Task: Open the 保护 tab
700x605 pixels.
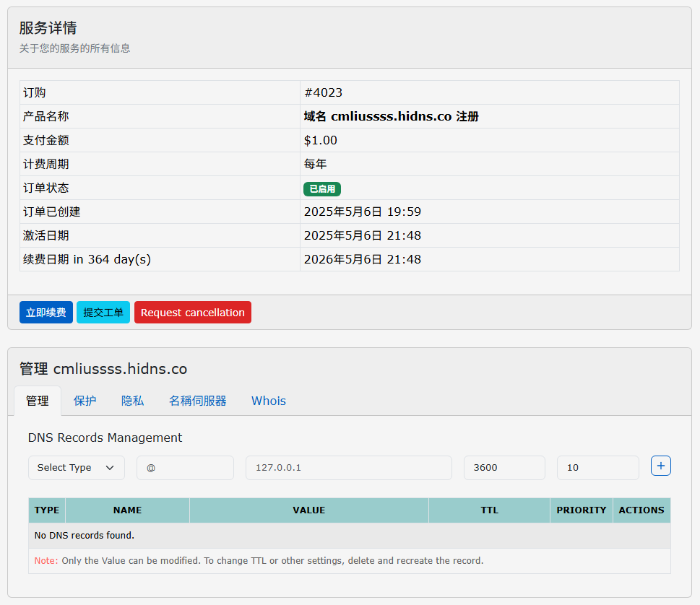Action: [x=85, y=401]
